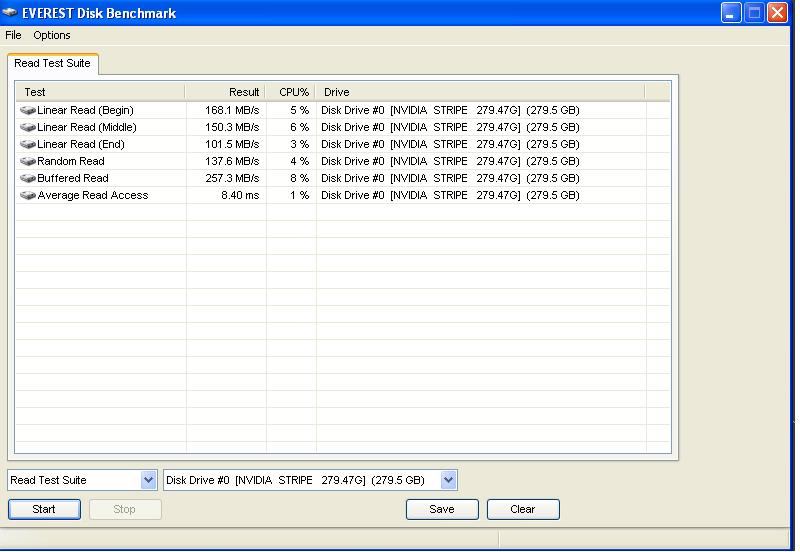This screenshot has height=552, width=800.
Task: Expand the Read Test Suite dropdown arrow
Action: [148, 480]
